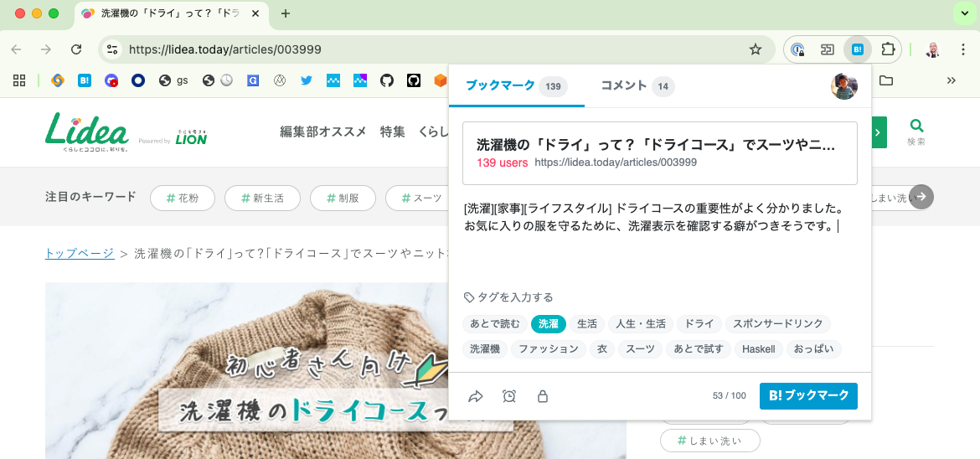Toggle the スポンサードリンク tag chip

[x=778, y=324]
